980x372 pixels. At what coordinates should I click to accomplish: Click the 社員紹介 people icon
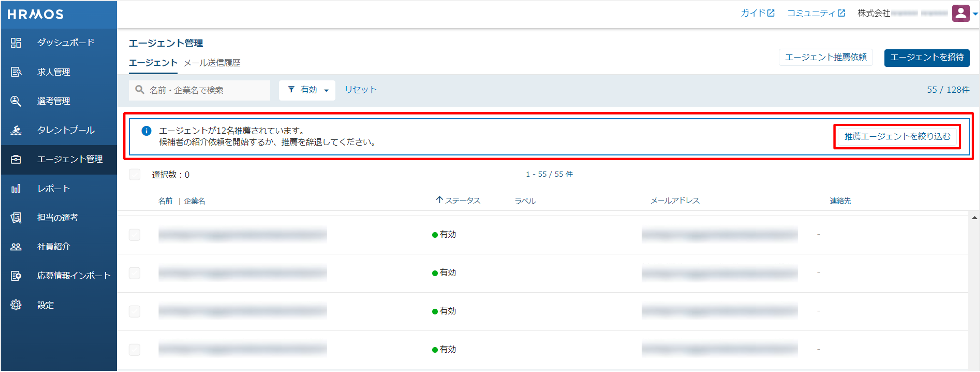[16, 247]
